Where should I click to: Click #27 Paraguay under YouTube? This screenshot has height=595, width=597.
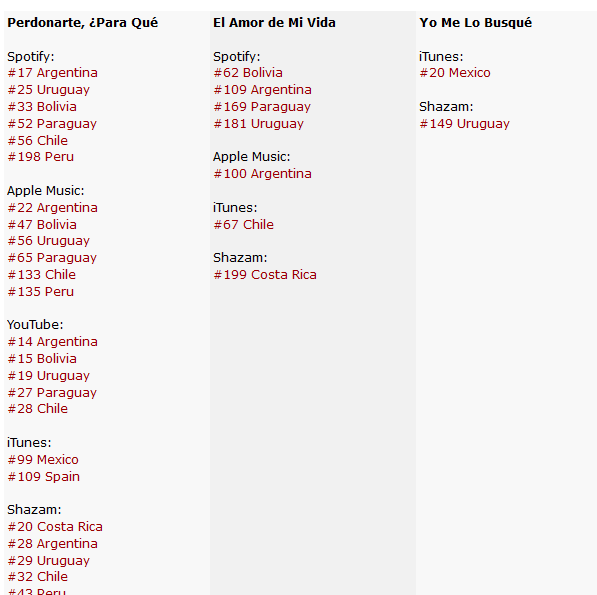(x=52, y=392)
